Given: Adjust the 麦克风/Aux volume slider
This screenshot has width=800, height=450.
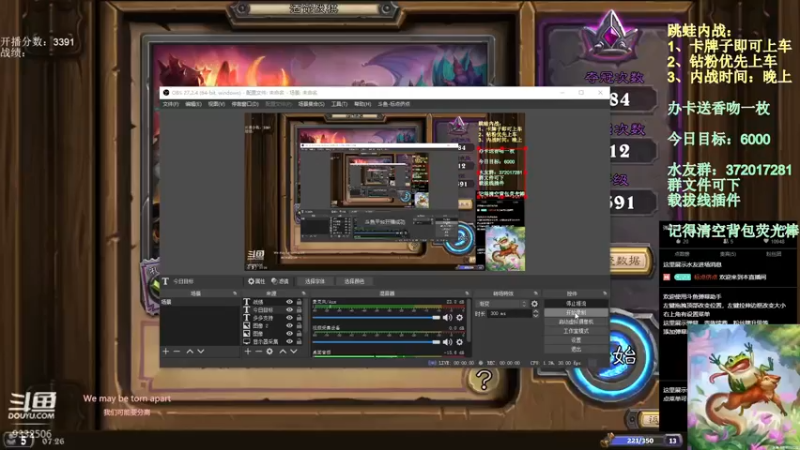Looking at the screenshot, I should tap(376, 317).
